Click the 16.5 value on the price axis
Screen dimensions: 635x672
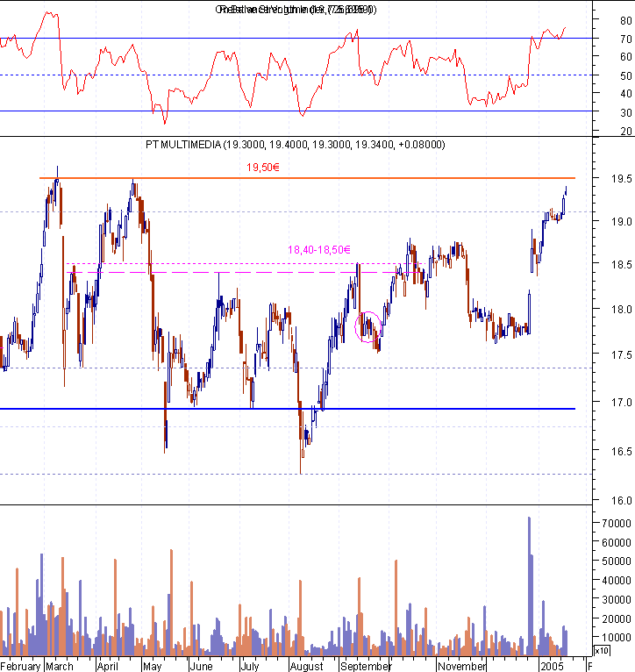(x=622, y=451)
